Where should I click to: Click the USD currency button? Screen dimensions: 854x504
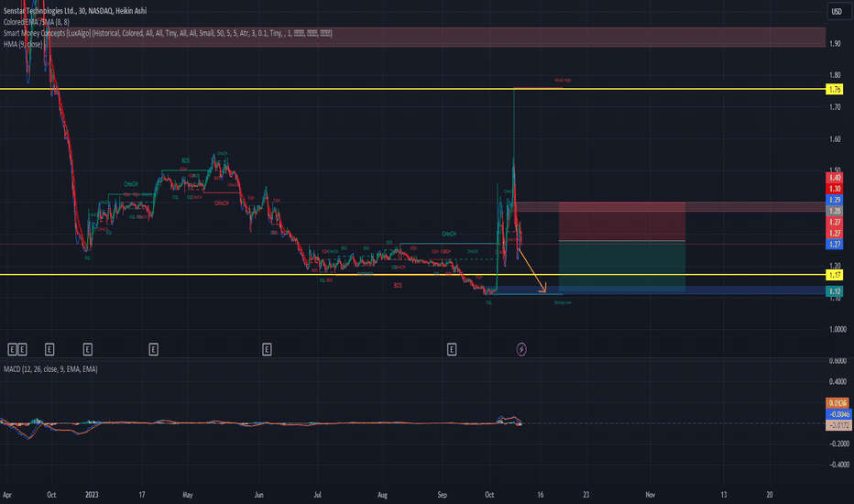point(837,11)
